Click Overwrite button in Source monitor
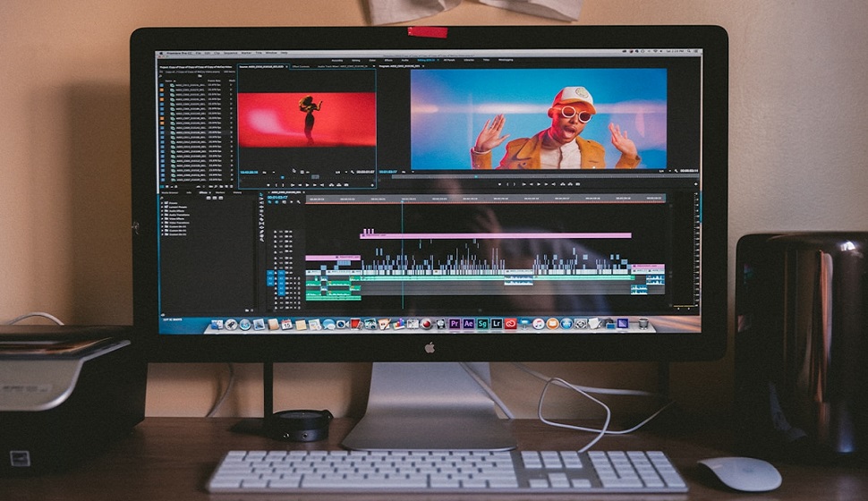The width and height of the screenshot is (868, 501). click(x=339, y=185)
